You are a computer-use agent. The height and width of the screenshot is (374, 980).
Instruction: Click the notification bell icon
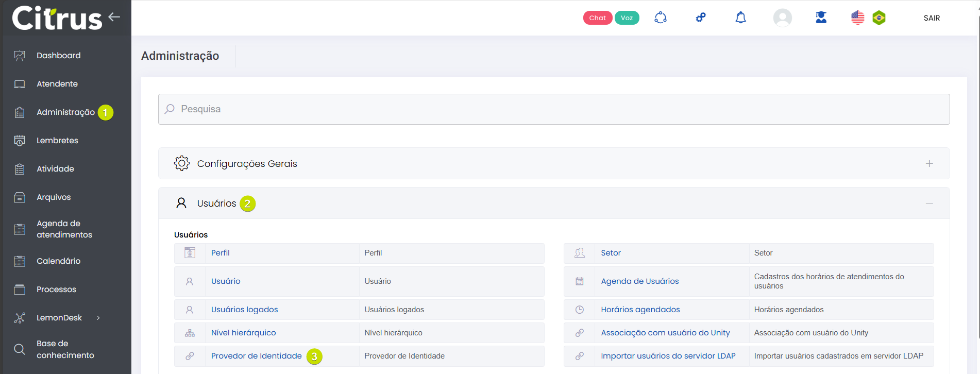[740, 18]
